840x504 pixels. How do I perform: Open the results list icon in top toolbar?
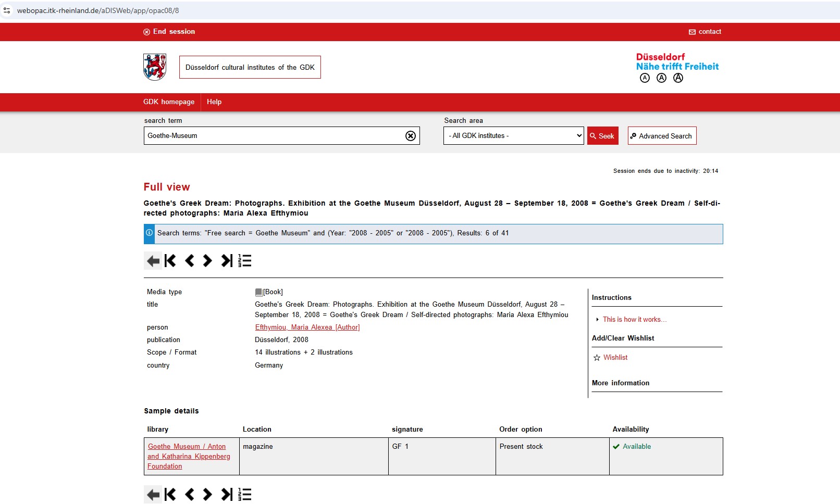pyautogui.click(x=245, y=261)
